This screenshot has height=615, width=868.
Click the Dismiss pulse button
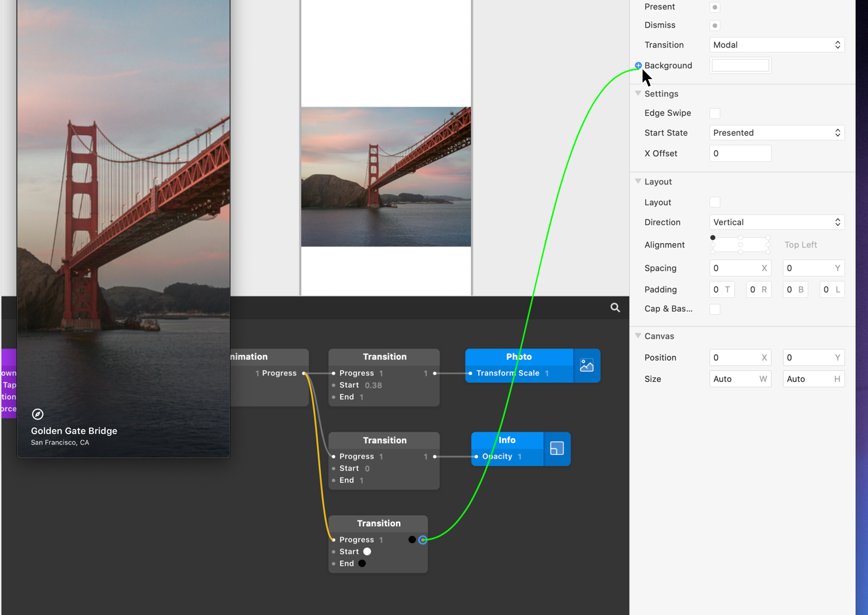pyautogui.click(x=715, y=25)
